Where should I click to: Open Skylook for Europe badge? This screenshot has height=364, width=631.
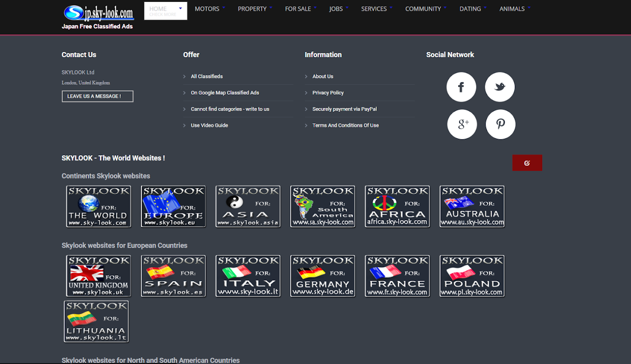(x=173, y=206)
